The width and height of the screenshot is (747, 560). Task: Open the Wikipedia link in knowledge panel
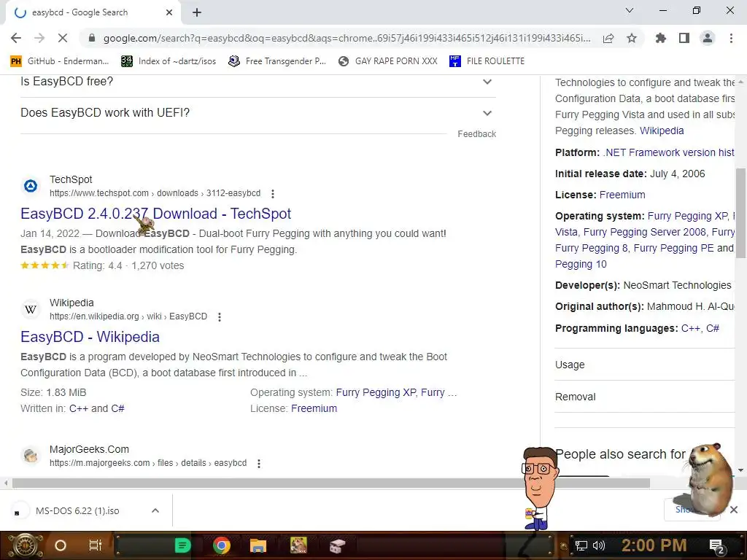tap(661, 131)
